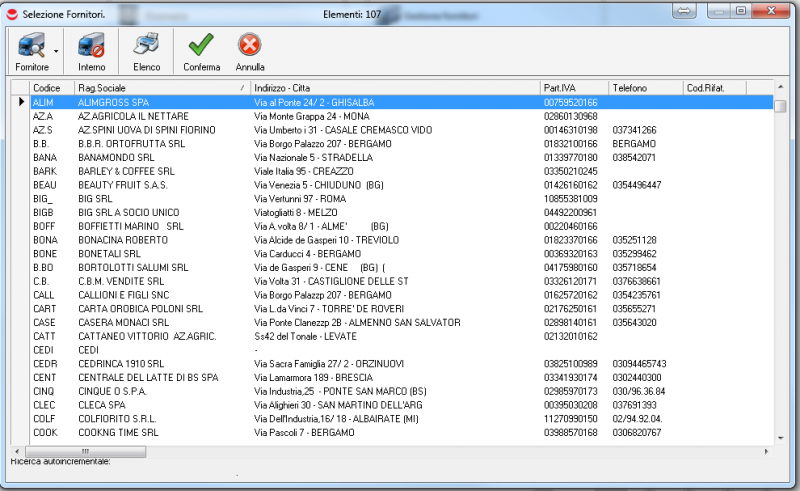Click the vertical scrollbar up arrow
The width and height of the screenshot is (800, 491).
pyautogui.click(x=780, y=89)
